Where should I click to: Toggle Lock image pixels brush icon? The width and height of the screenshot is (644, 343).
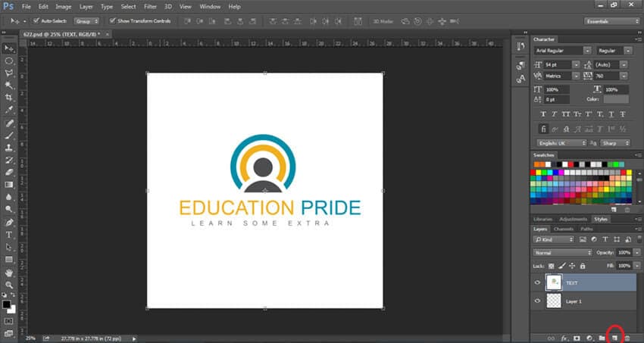coord(562,266)
